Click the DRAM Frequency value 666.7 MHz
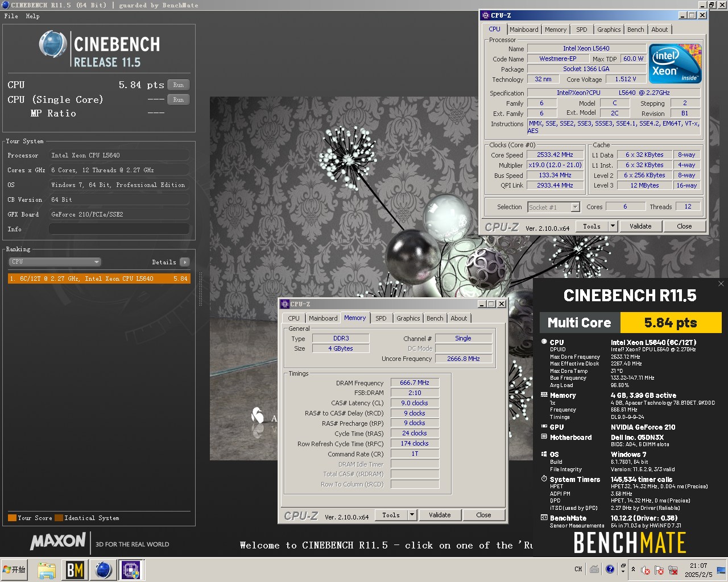This screenshot has width=728, height=582. 415,383
